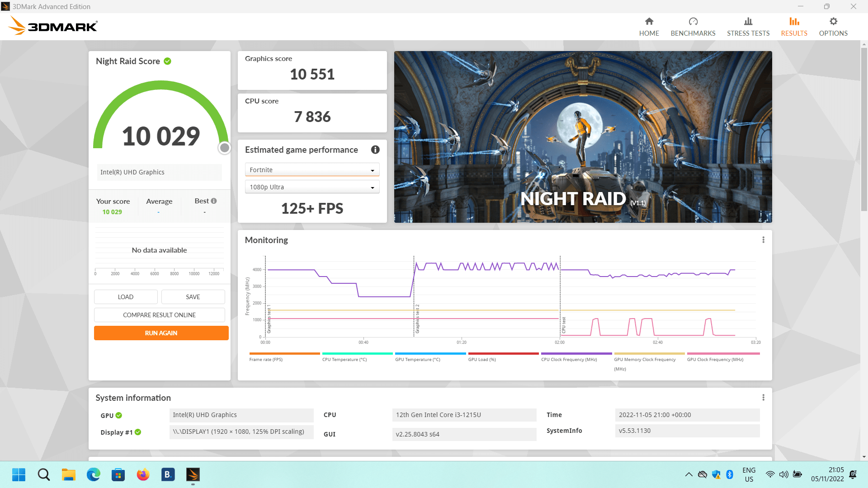Click the Best score info icon
868x488 pixels.
214,201
